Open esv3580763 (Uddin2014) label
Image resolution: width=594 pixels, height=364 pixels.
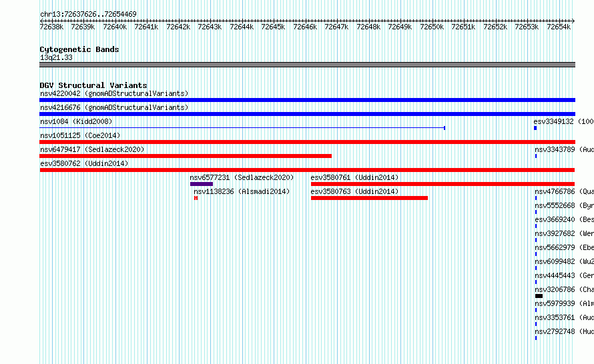click(x=354, y=191)
